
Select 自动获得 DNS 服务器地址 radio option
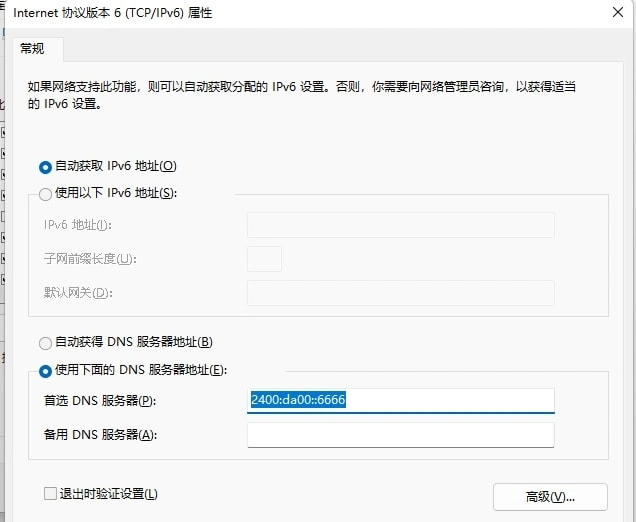click(45, 343)
